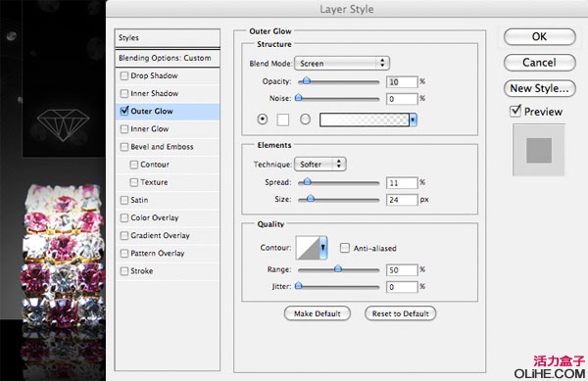The width and height of the screenshot is (588, 381).
Task: Click the Make Default button
Action: pyautogui.click(x=318, y=313)
